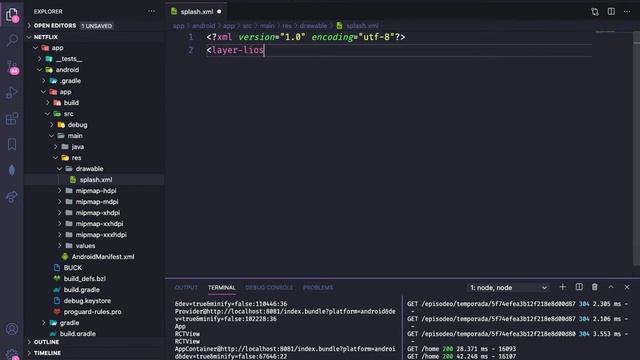The width and height of the screenshot is (640, 360).
Task: Open the Search view in activity bar
Action: pos(12,40)
